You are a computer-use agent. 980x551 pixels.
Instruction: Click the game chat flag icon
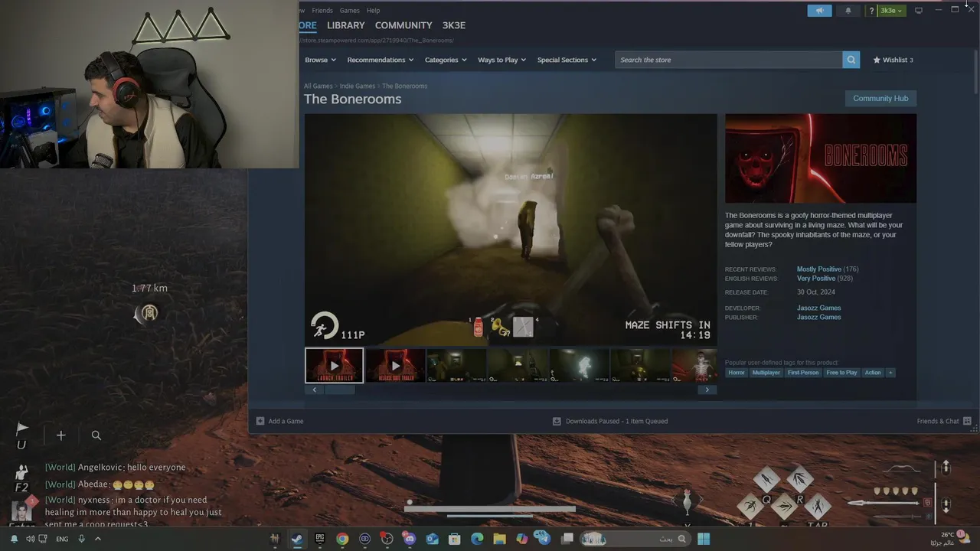click(21, 429)
